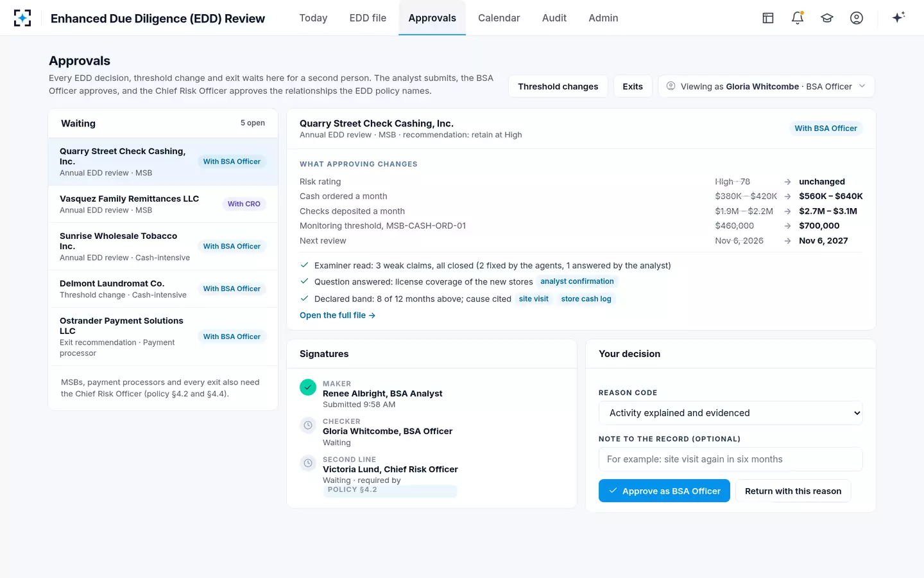Click the Policy §4.2 tag

click(390, 490)
